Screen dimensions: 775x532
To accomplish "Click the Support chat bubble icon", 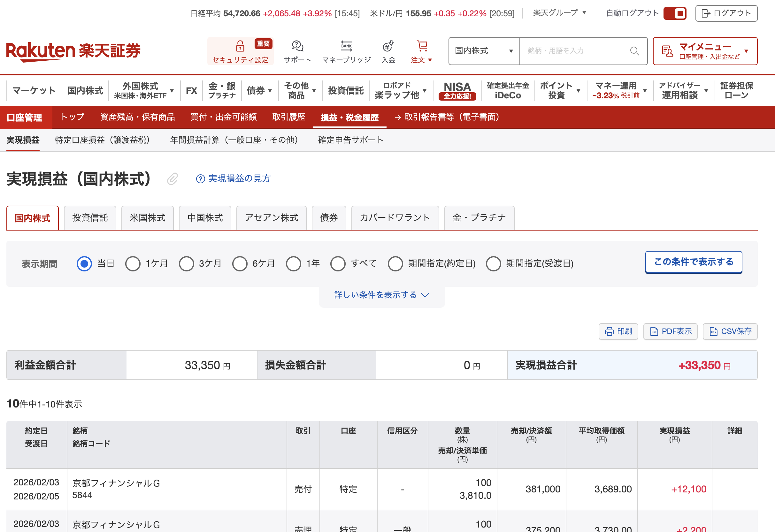I will pyautogui.click(x=297, y=46).
